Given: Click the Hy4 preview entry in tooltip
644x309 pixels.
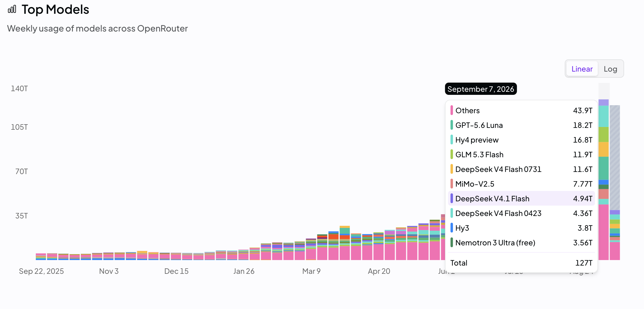Looking at the screenshot, I should [521, 140].
